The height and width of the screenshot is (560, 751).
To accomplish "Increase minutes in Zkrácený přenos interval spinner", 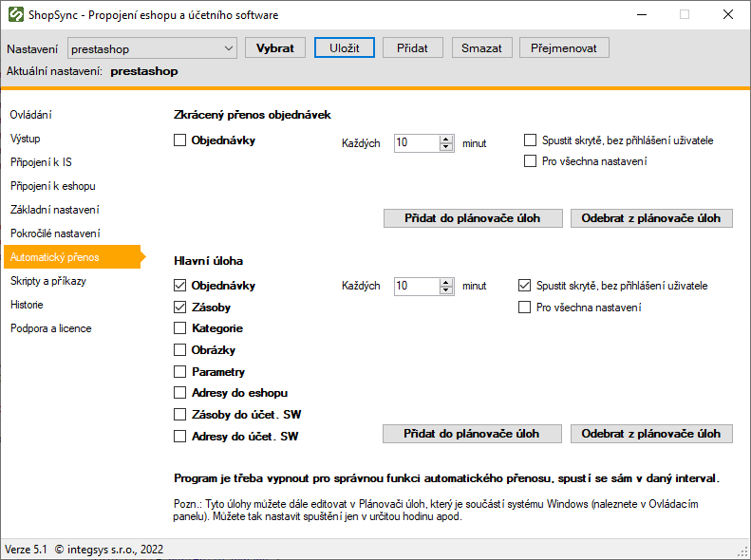I will 445,139.
